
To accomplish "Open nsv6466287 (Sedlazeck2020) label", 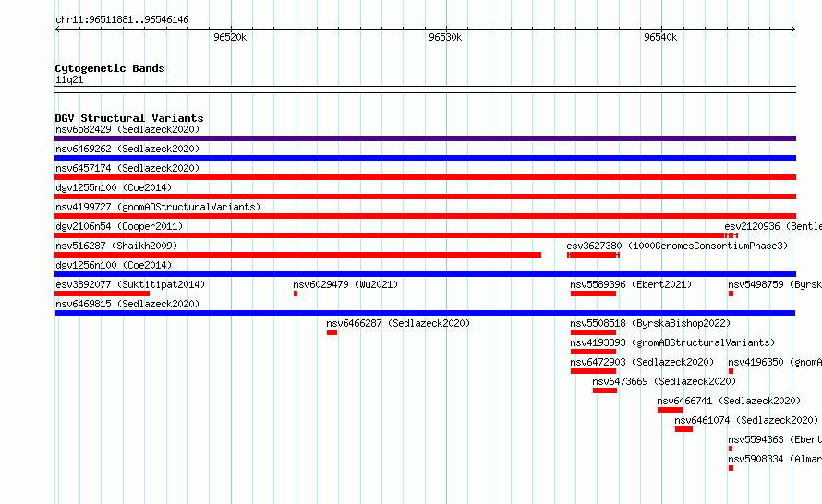I will point(398,323).
